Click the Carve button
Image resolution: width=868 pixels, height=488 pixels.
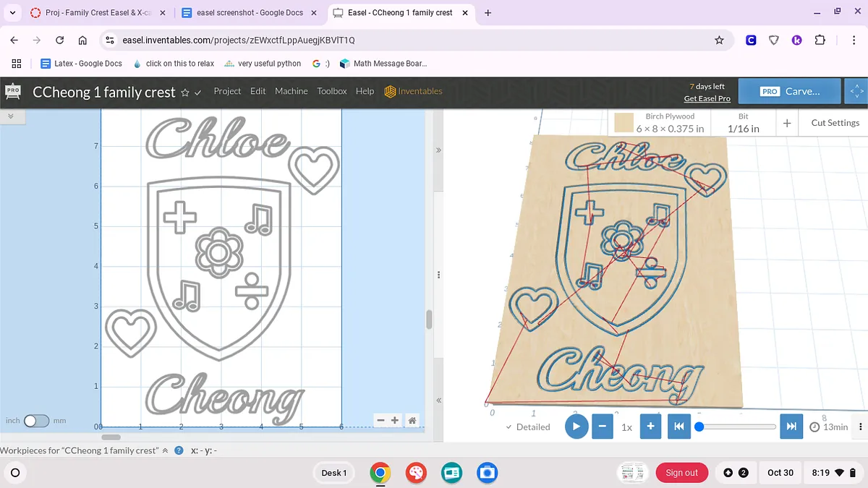pyautogui.click(x=790, y=92)
